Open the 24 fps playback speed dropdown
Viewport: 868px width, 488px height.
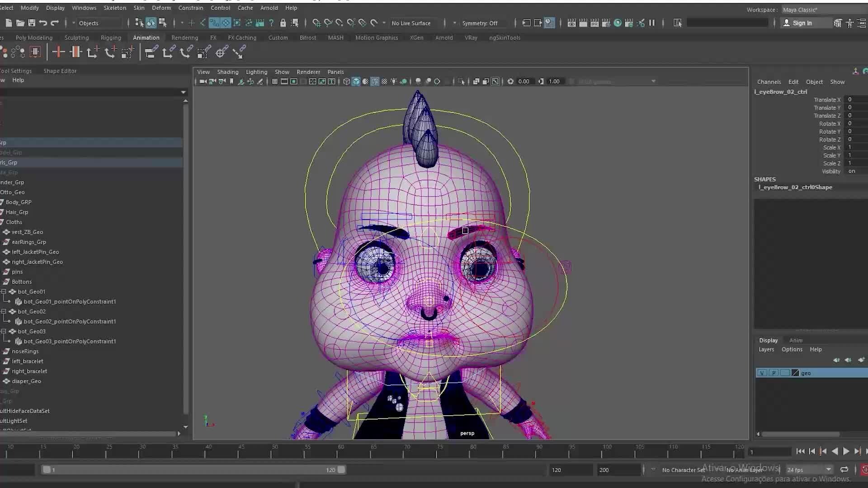click(x=809, y=469)
